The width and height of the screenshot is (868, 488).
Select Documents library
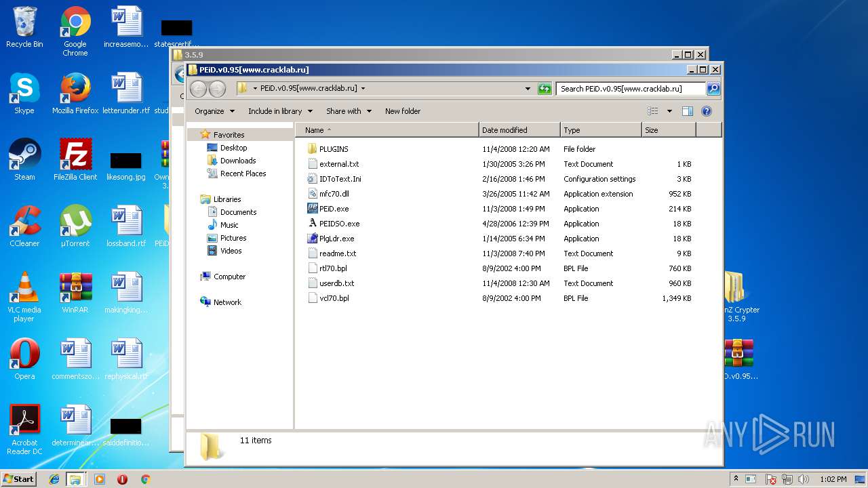238,212
